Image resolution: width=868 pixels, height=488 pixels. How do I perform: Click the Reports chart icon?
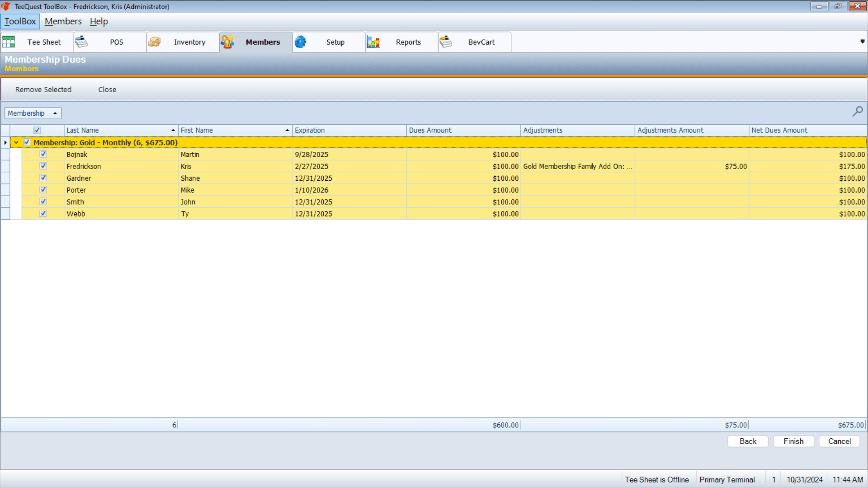pyautogui.click(x=373, y=42)
